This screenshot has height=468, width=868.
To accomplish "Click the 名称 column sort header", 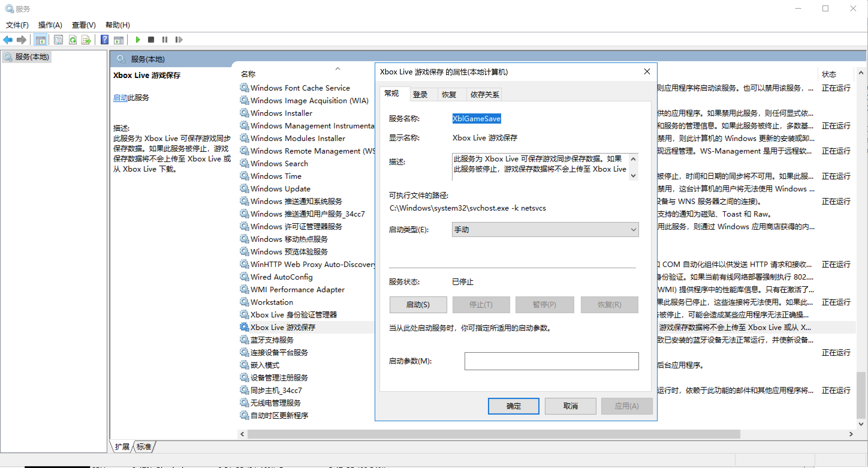I will point(248,74).
